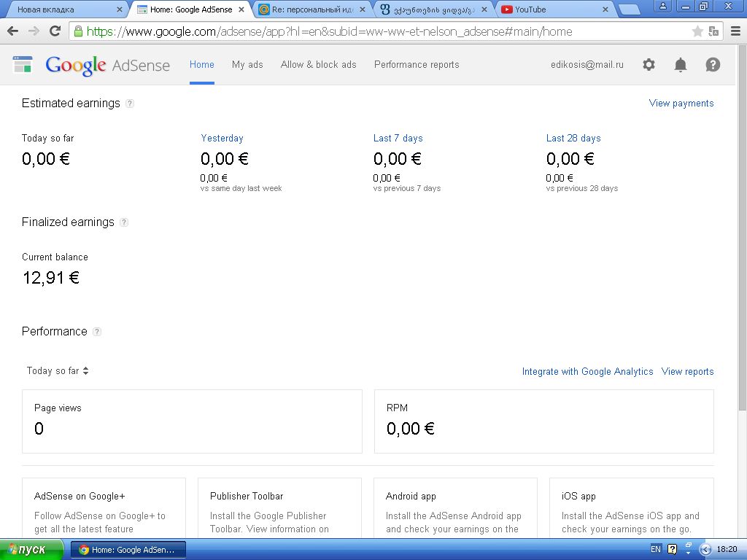Open Allow & block ads tab

[x=318, y=65]
